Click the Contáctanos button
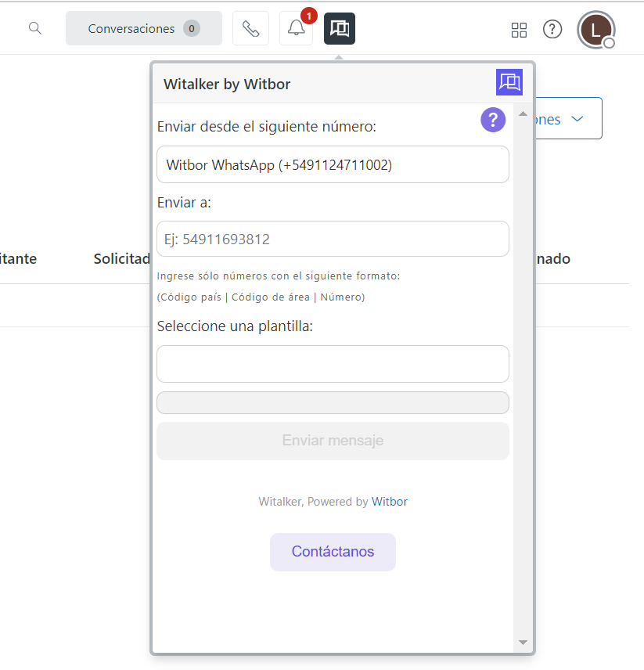644x670 pixels. 333,552
